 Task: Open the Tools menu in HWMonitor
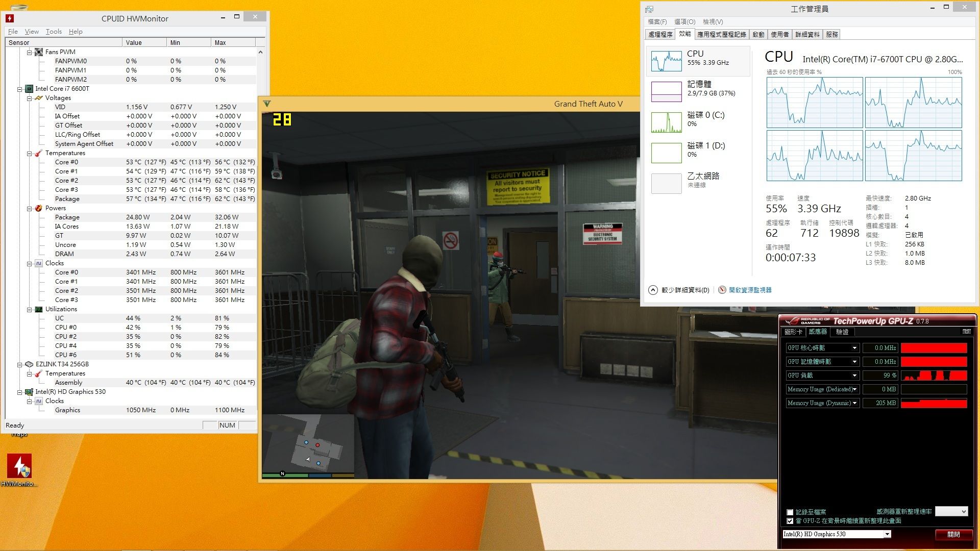point(54,32)
